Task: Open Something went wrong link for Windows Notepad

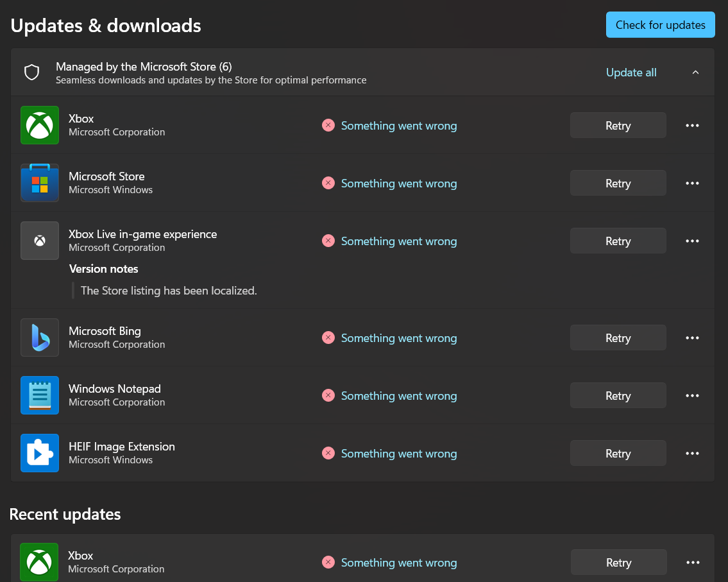Action: pyautogui.click(x=399, y=396)
